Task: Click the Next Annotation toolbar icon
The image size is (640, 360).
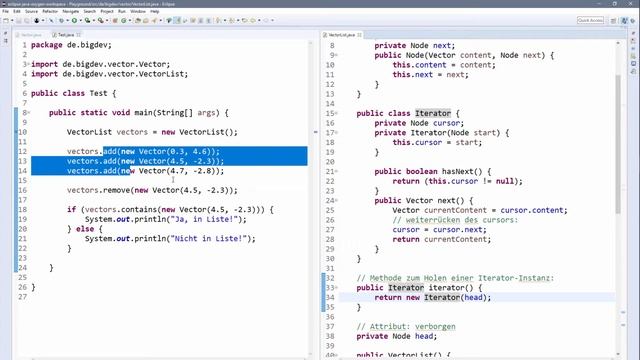Action: pos(219,20)
